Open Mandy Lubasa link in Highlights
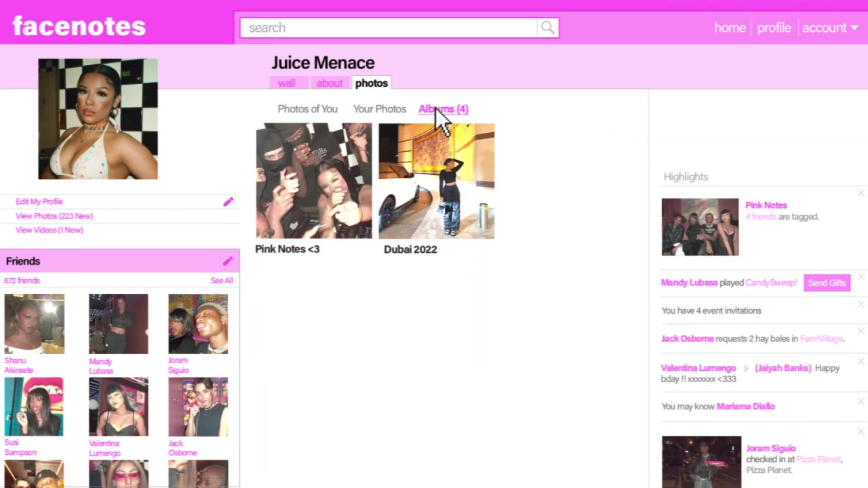The image size is (868, 488). 689,283
